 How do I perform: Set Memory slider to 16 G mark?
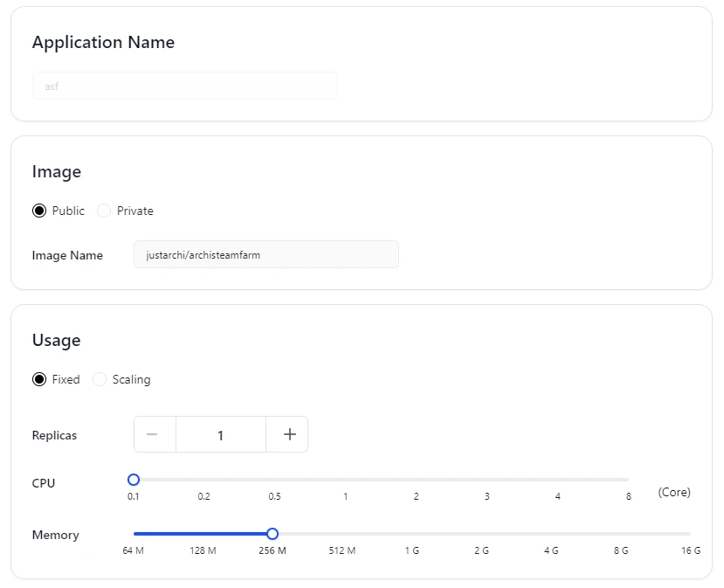click(690, 533)
